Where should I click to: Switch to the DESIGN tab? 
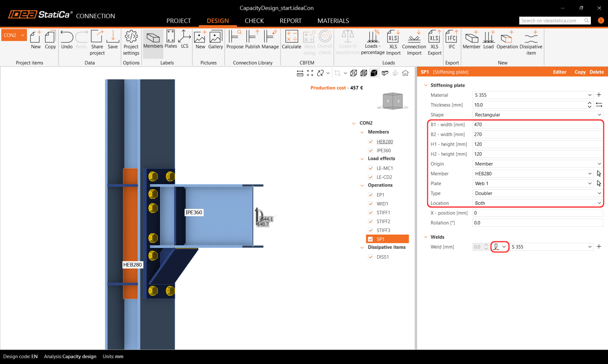coord(218,21)
